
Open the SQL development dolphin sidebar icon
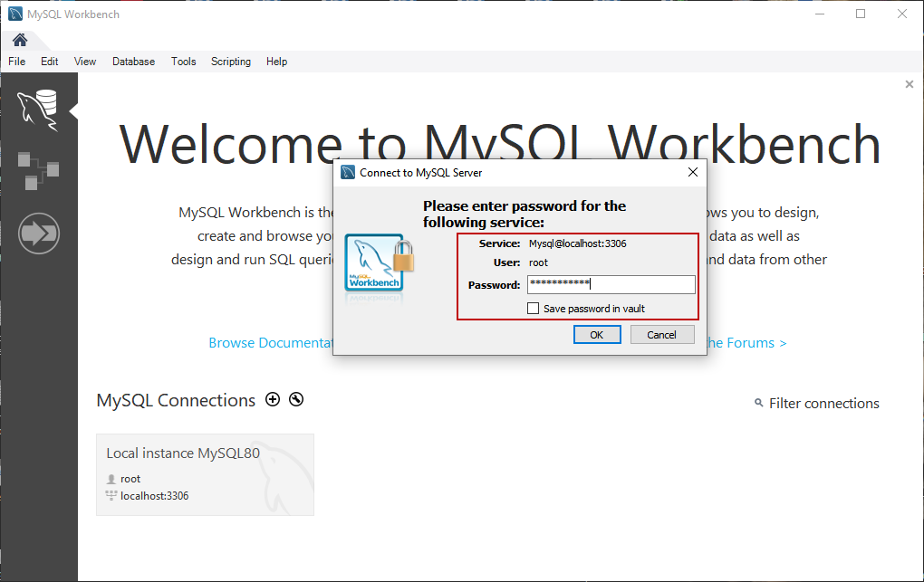[38, 109]
